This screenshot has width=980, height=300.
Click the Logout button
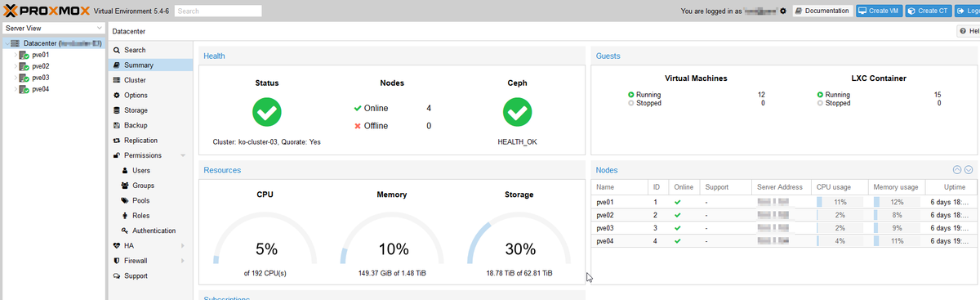click(967, 11)
